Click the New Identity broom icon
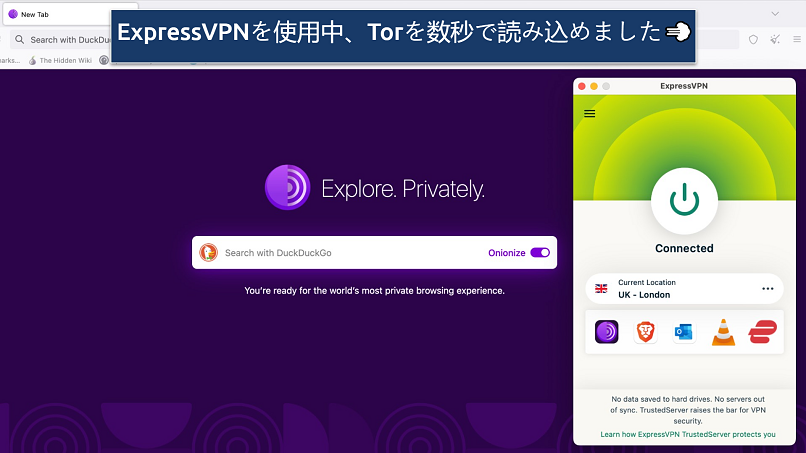 (774, 40)
